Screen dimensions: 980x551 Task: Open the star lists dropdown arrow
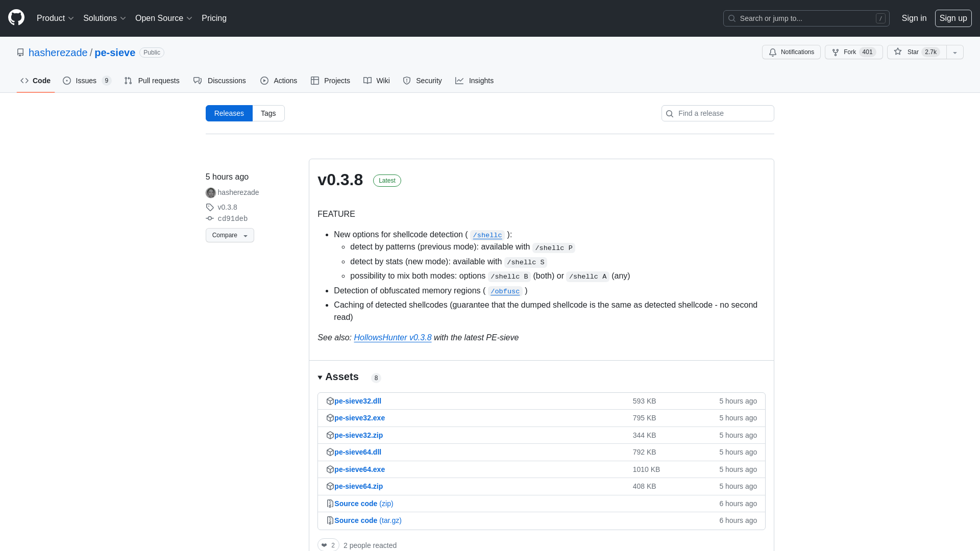(955, 52)
